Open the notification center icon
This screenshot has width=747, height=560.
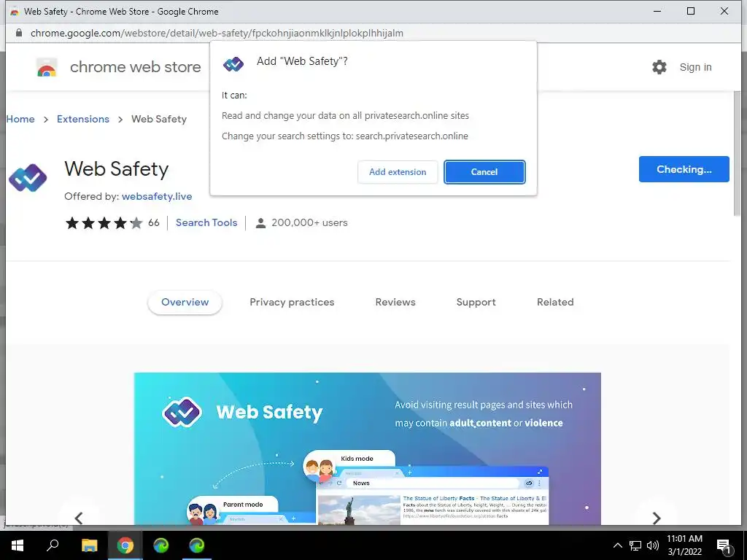coord(724,546)
